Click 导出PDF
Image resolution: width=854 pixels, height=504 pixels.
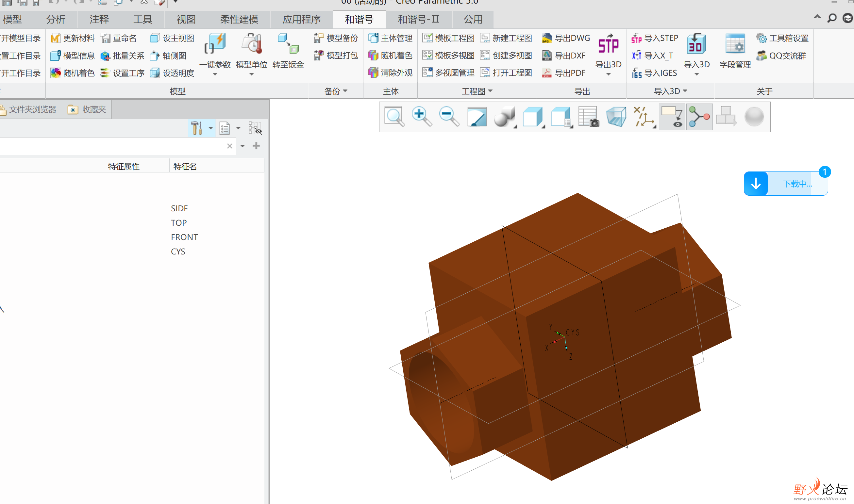[x=564, y=73]
